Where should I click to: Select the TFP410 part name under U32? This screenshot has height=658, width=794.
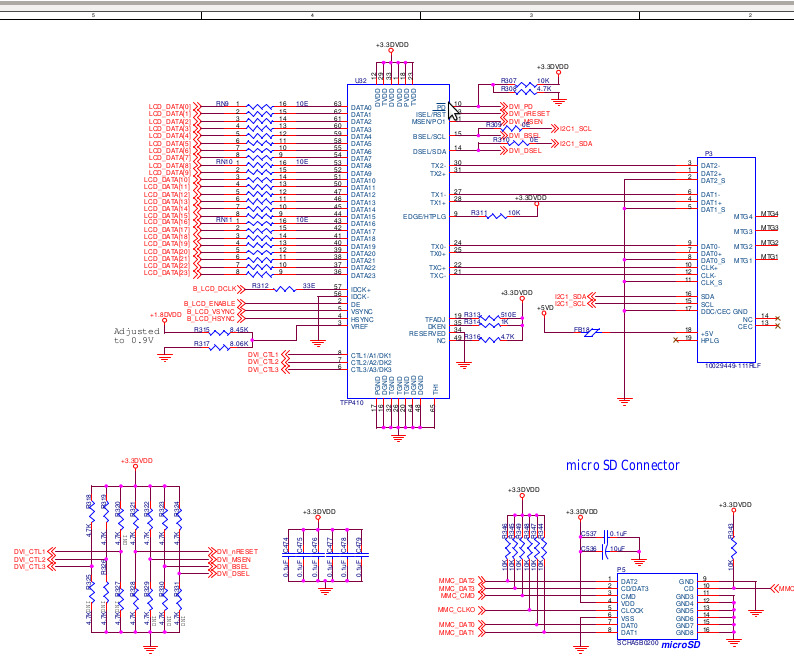tap(351, 403)
